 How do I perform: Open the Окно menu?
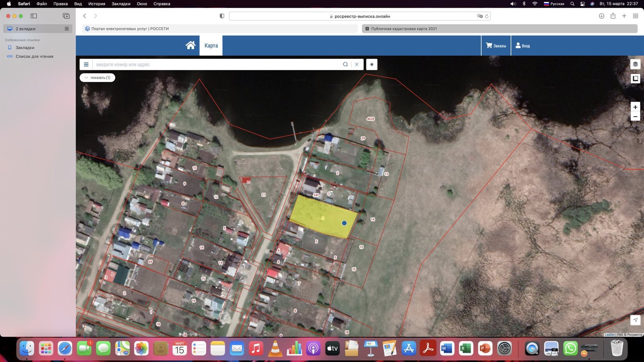click(142, 4)
